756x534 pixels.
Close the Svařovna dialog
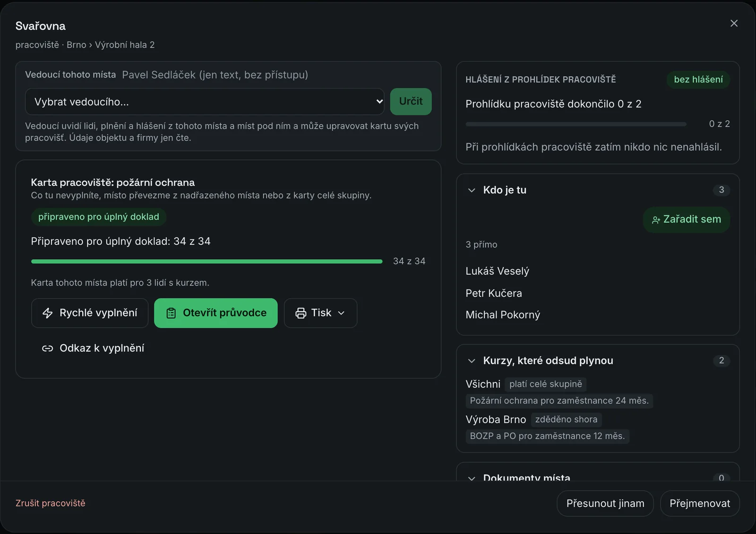734,23
